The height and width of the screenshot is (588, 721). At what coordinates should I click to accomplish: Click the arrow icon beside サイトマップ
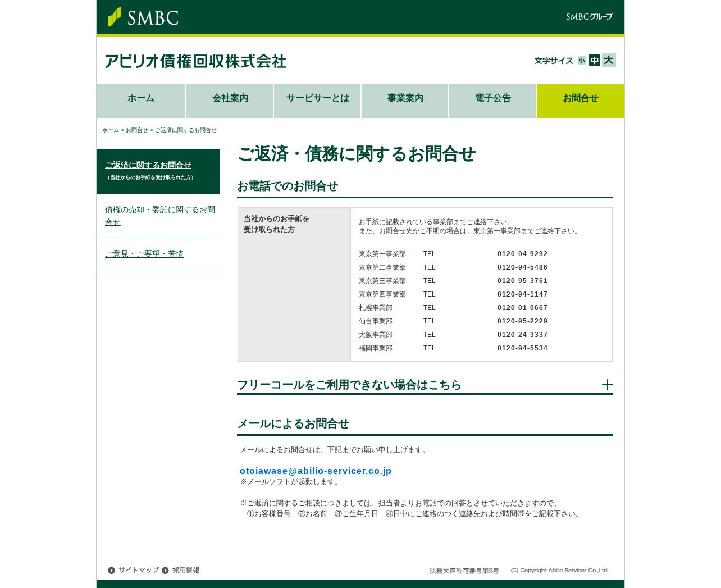[x=111, y=571]
